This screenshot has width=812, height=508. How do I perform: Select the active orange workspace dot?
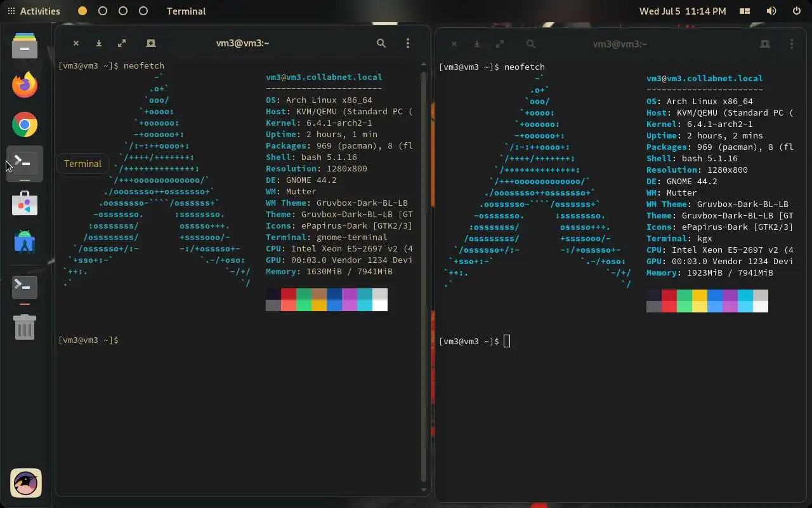point(82,11)
